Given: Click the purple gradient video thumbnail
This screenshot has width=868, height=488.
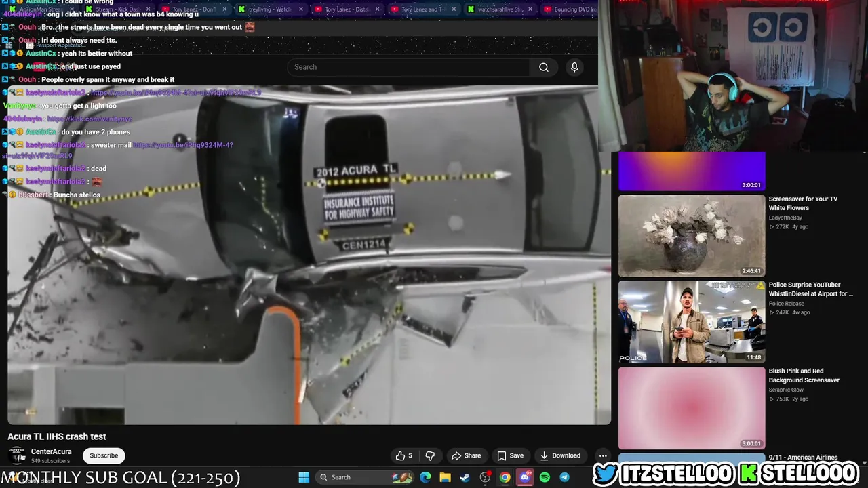Looking at the screenshot, I should 692,171.
